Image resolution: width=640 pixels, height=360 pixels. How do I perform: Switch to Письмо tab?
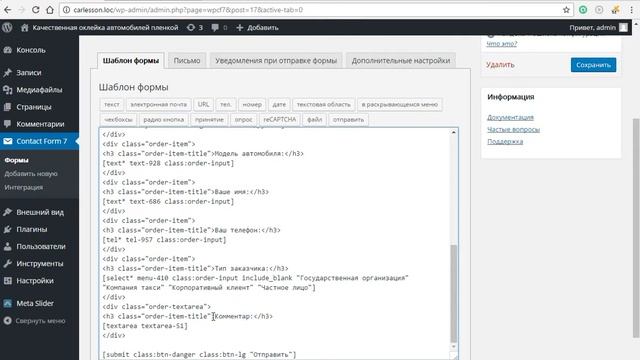(187, 60)
